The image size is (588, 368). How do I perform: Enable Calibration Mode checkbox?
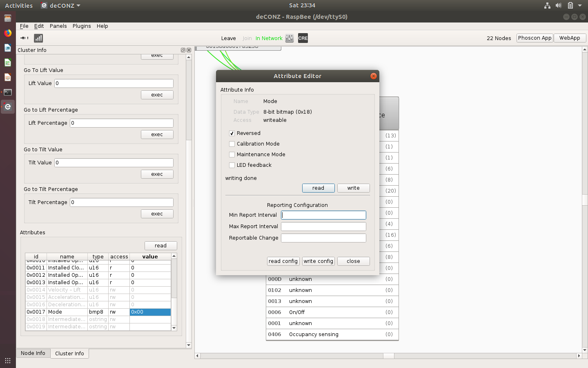coord(232,144)
